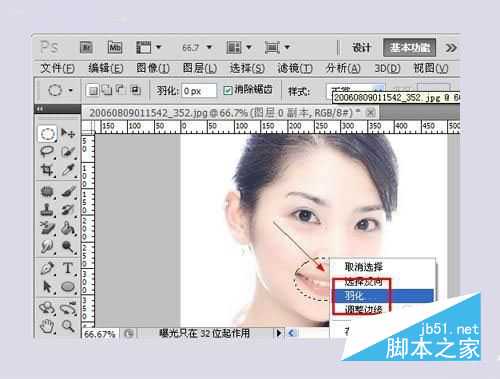Open the 文件(F) menu
Viewport: 500px width, 379px height.
57,69
